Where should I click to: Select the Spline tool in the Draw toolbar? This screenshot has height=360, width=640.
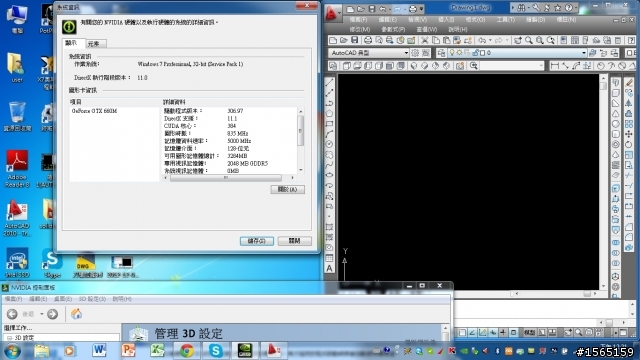click(x=329, y=165)
